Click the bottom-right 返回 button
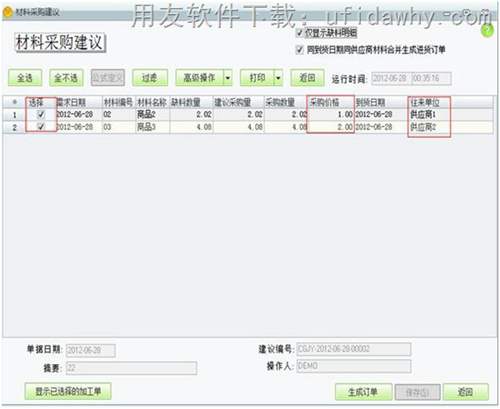Viewport: 500px width, 409px height. 466,392
